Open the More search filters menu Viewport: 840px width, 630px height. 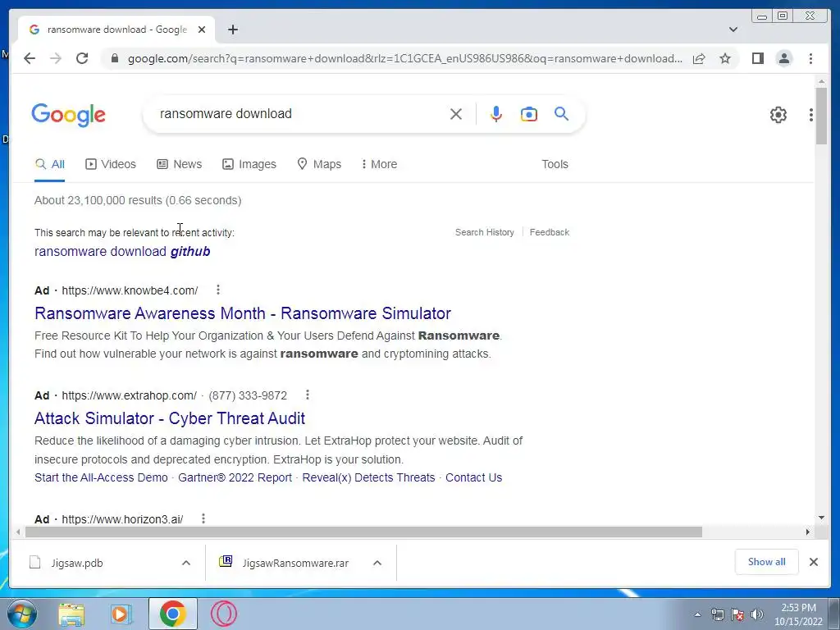(379, 164)
